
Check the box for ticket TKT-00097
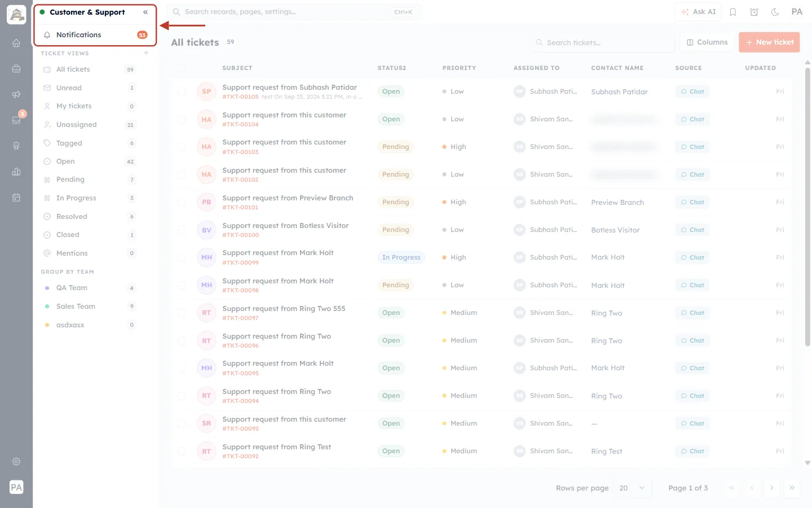click(x=182, y=313)
